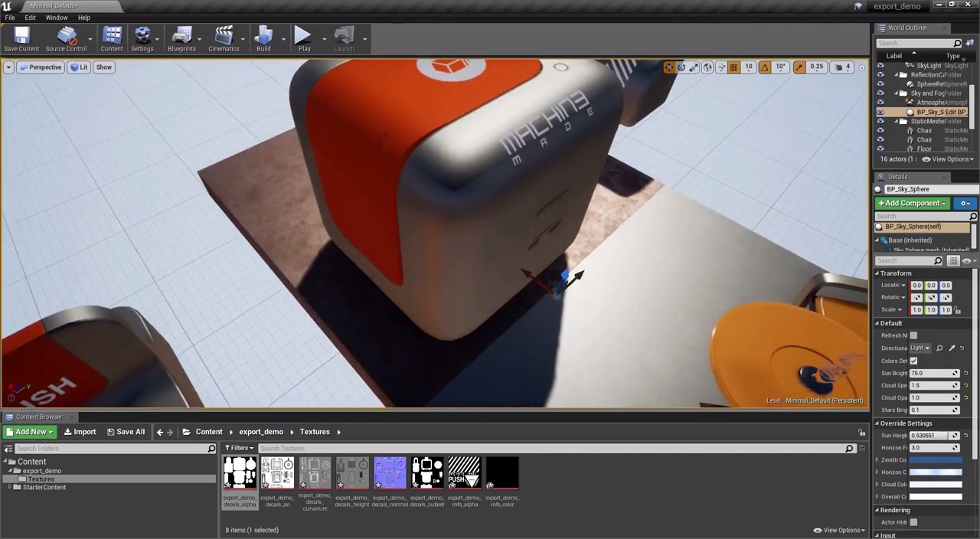Toggle visibility eye for BP_Sky_Sphere row
This screenshot has height=539, width=980.
pos(880,112)
